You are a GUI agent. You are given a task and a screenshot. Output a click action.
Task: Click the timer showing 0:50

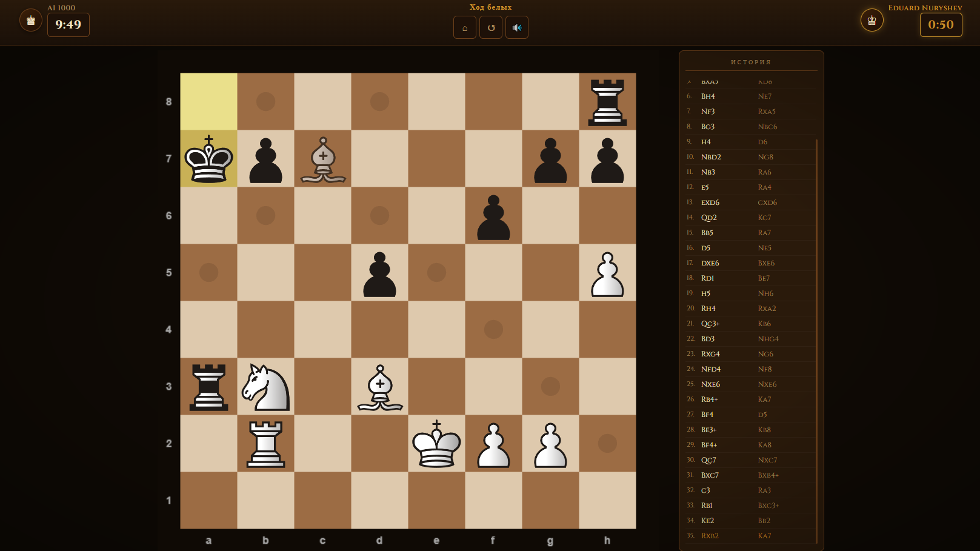[941, 25]
